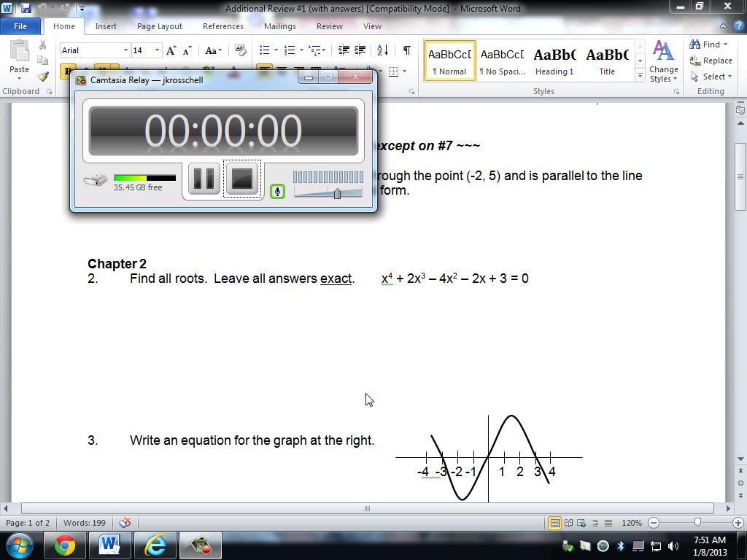Switch to Draft view
Viewport: 747px width, 560px height.
(608, 523)
